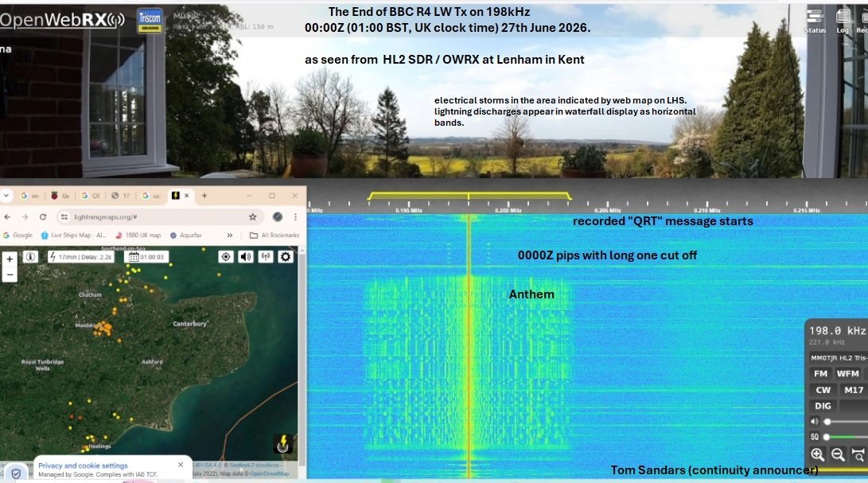The image size is (868, 483).
Task: Click the yellow passband bandwidth marker
Action: click(469, 196)
